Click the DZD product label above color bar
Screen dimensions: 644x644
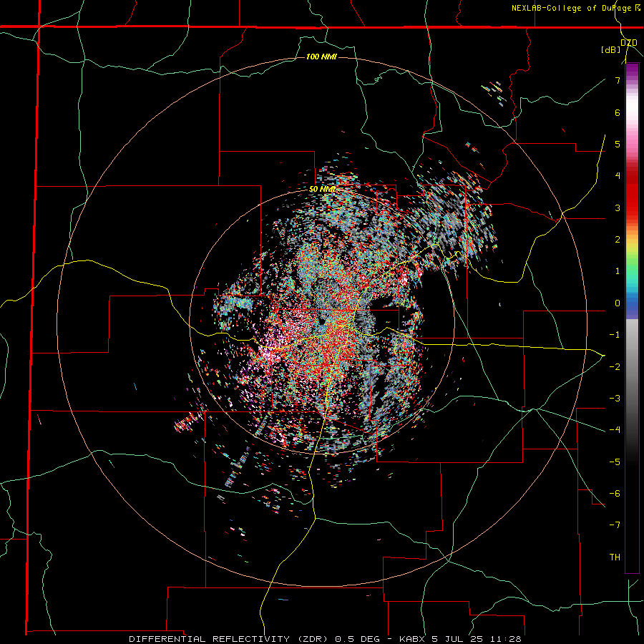(629, 43)
